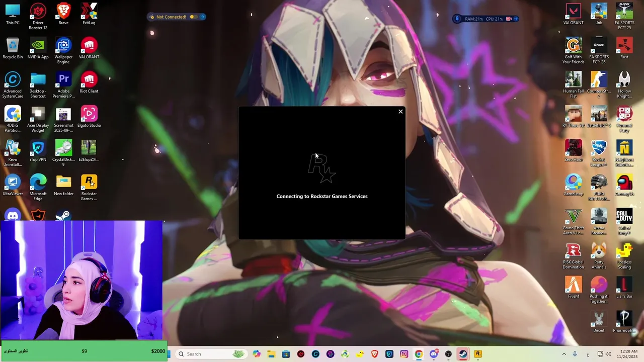644x362 pixels.
Task: Launch Phasmophobia desktop icon
Action: [x=624, y=322]
